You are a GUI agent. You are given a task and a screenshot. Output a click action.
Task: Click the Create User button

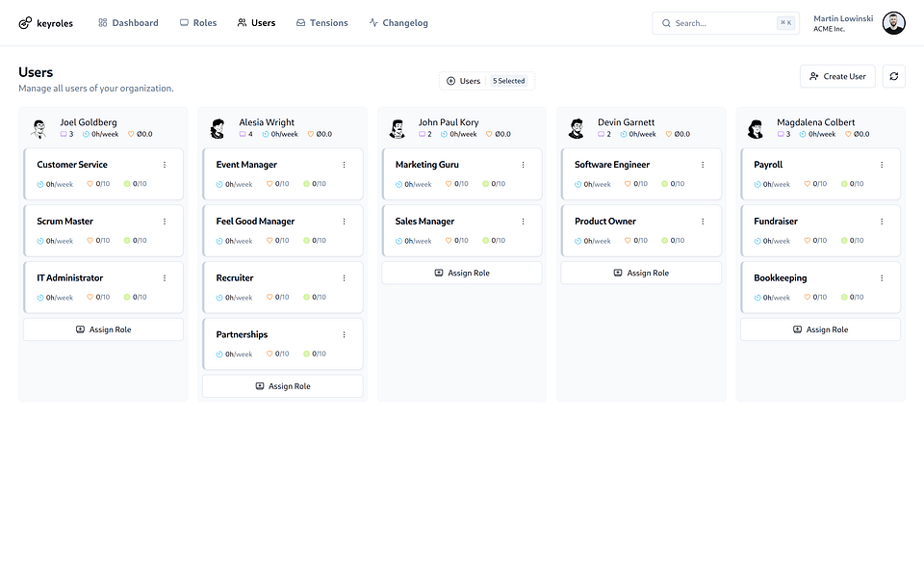[x=837, y=76]
